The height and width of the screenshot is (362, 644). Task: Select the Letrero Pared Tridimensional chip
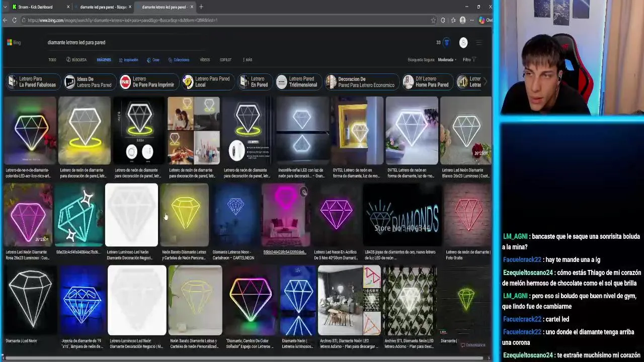click(x=298, y=82)
